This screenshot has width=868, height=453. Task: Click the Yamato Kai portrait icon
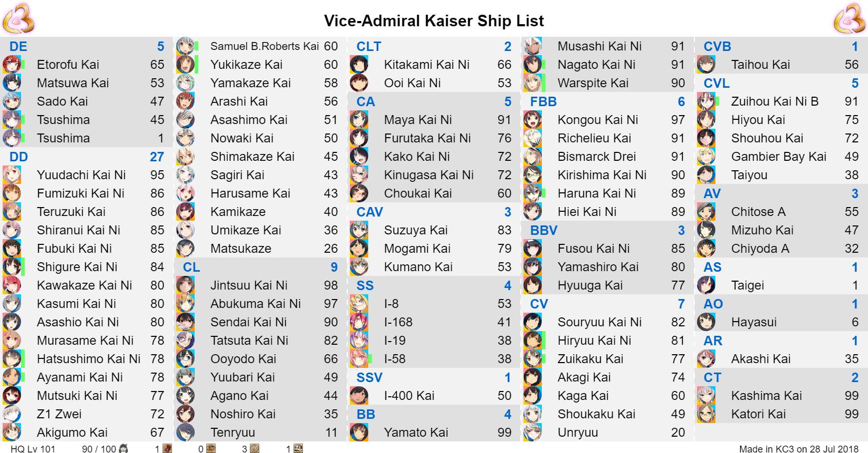tap(359, 433)
